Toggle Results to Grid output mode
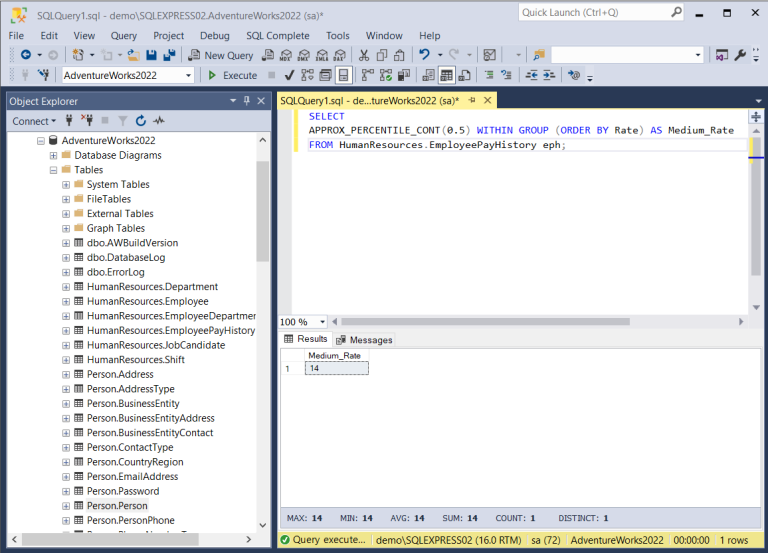 pyautogui.click(x=446, y=75)
